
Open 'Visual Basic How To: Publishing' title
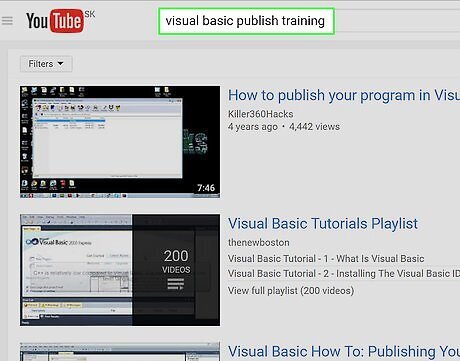344,352
